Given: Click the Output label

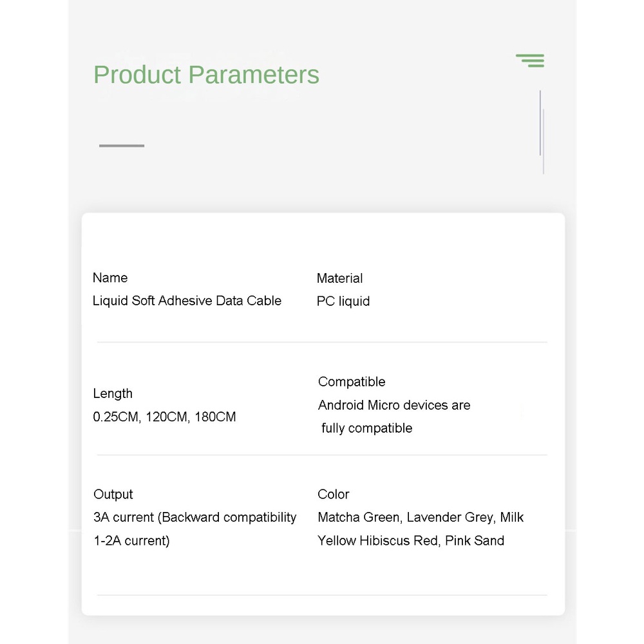Looking at the screenshot, I should pyautogui.click(x=113, y=494).
